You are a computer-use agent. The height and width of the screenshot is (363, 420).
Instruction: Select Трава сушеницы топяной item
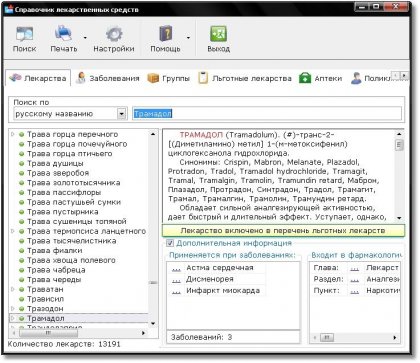77,221
